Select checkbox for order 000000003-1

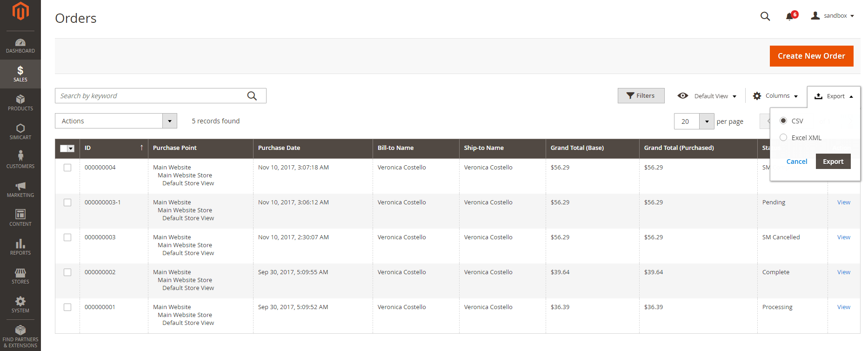click(67, 202)
